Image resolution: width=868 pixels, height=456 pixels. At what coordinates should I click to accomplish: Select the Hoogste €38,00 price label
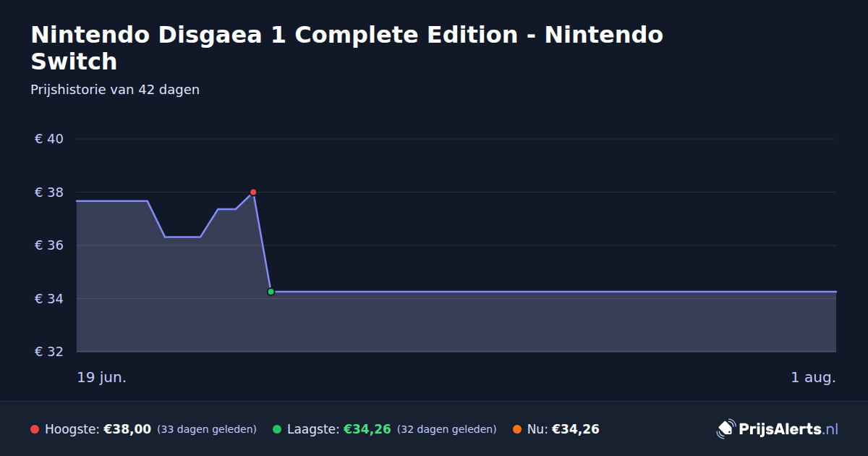pos(98,429)
